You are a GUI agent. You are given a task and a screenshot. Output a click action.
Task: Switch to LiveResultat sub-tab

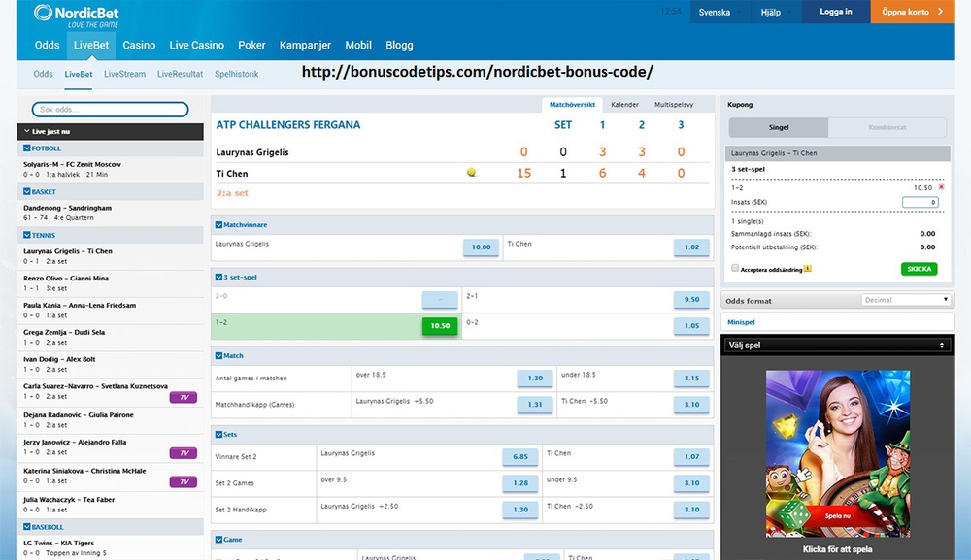(180, 74)
